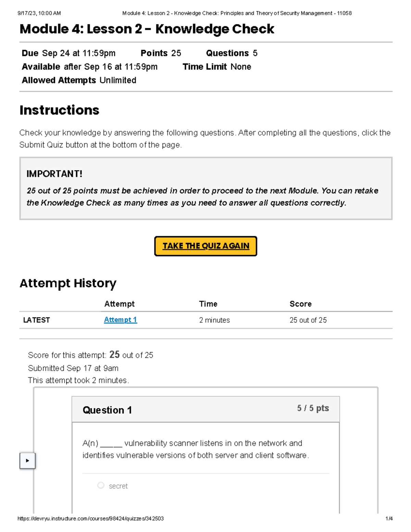Click the Time column header
This screenshot has height=532, width=411.
click(x=208, y=304)
